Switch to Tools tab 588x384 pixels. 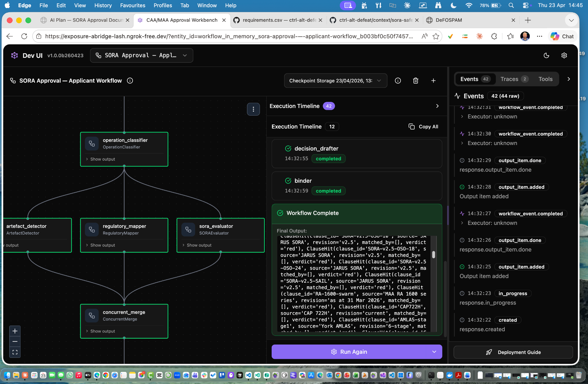545,79
